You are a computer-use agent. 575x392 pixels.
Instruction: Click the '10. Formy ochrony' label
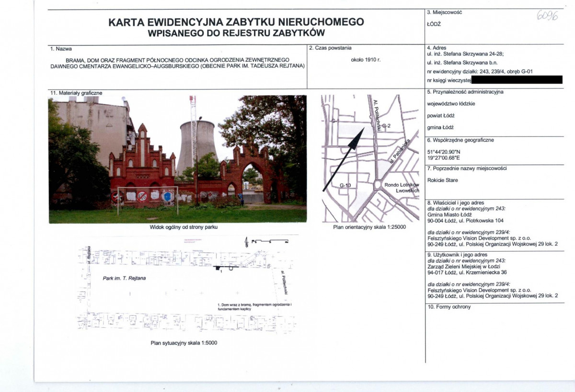coord(448,307)
